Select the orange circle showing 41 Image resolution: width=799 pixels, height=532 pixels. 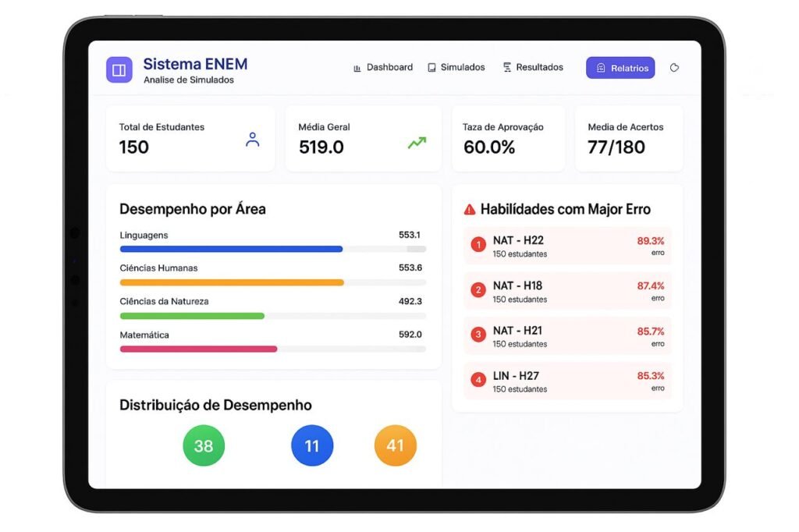(x=396, y=445)
